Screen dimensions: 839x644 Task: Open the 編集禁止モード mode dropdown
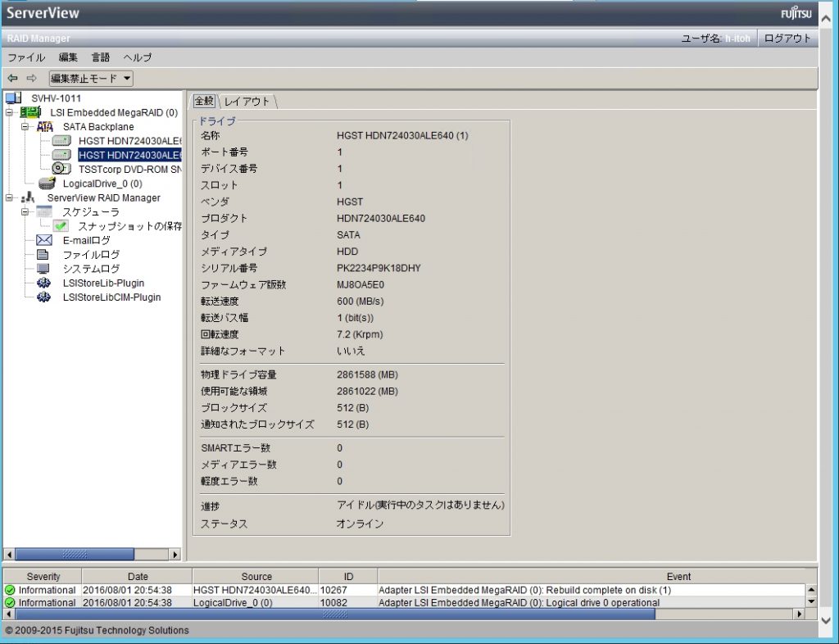pos(91,78)
